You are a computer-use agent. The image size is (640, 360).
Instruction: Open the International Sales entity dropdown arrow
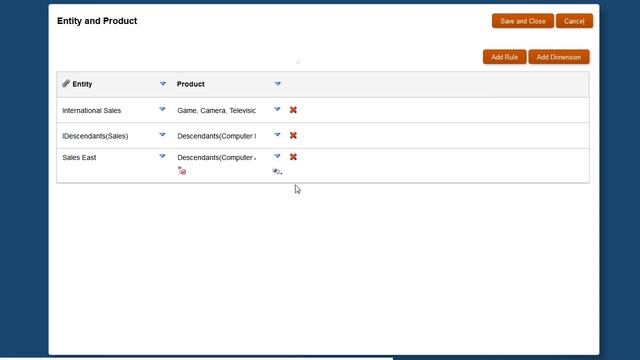162,109
